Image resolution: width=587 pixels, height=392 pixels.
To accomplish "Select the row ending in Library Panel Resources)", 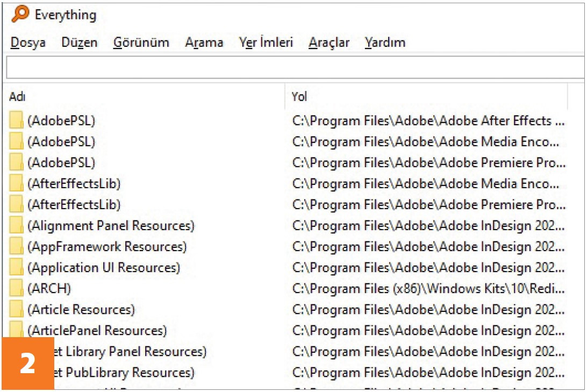I will 130,351.
